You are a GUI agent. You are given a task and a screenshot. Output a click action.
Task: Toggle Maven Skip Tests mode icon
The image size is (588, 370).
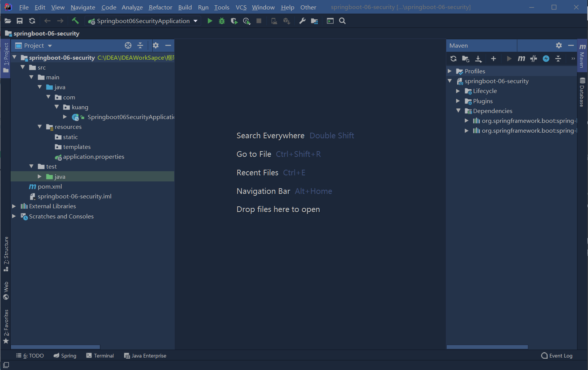pyautogui.click(x=546, y=59)
